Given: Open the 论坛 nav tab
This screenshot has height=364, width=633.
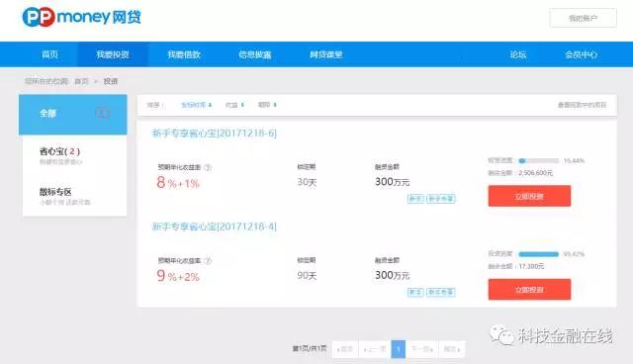Looking at the screenshot, I should tap(518, 54).
